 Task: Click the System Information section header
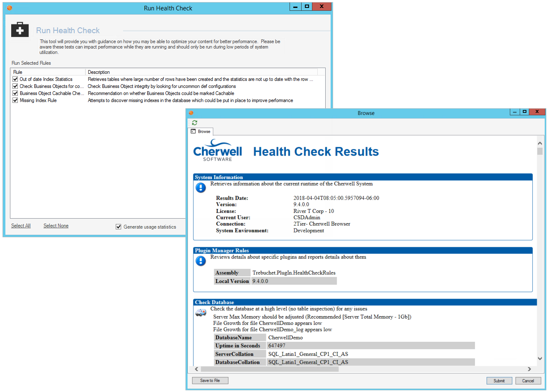(x=363, y=177)
